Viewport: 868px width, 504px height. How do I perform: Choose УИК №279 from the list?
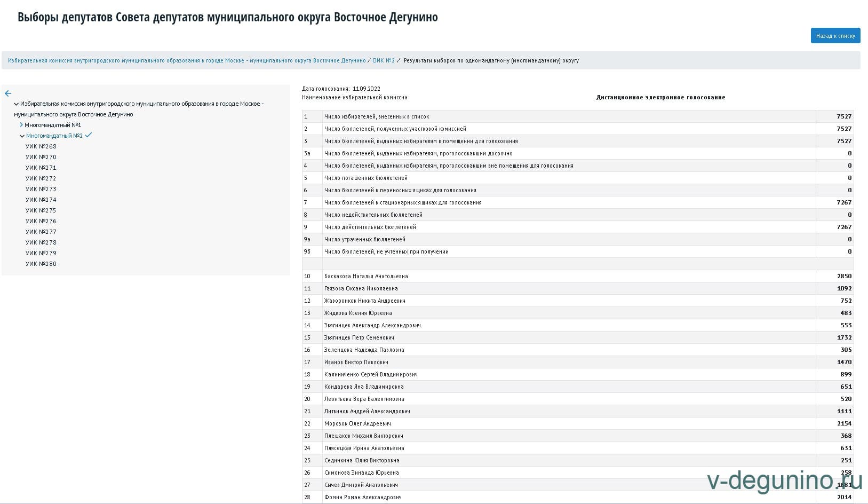pyautogui.click(x=41, y=253)
